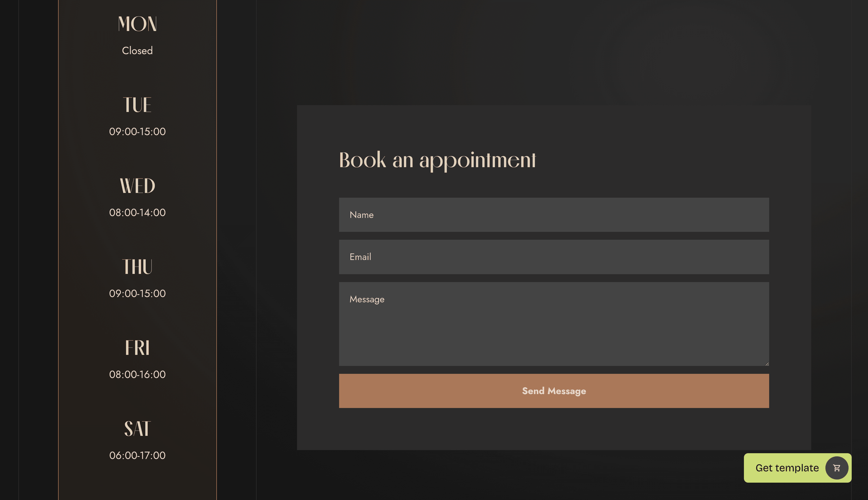Focus the Name input field
This screenshot has width=868, height=500.
pos(554,215)
